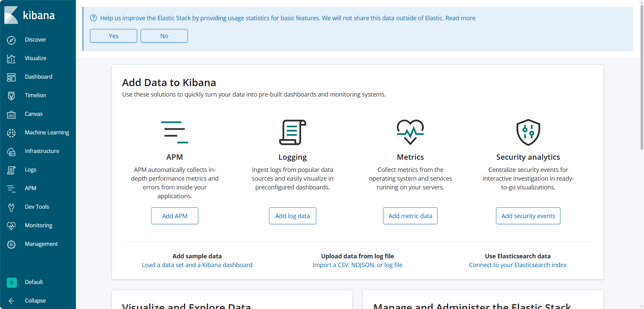This screenshot has width=644, height=309.
Task: Click the Add Data to Kibana heading
Action: coord(169,82)
